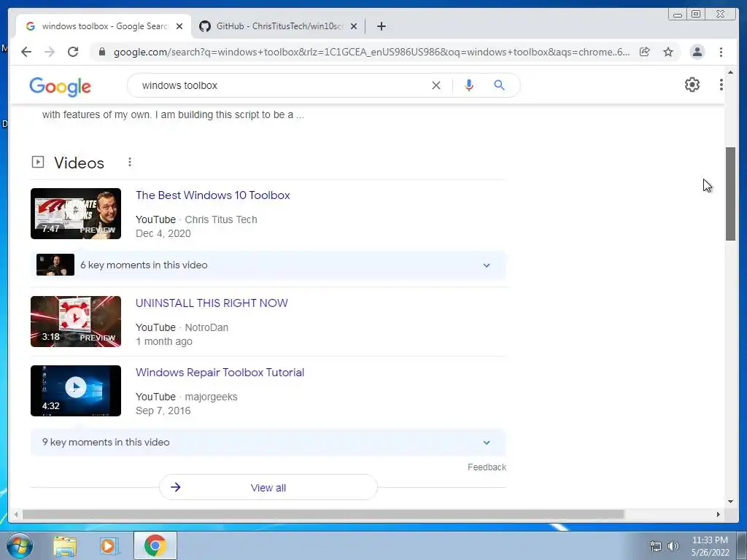Click the Videos heading text

click(x=79, y=163)
